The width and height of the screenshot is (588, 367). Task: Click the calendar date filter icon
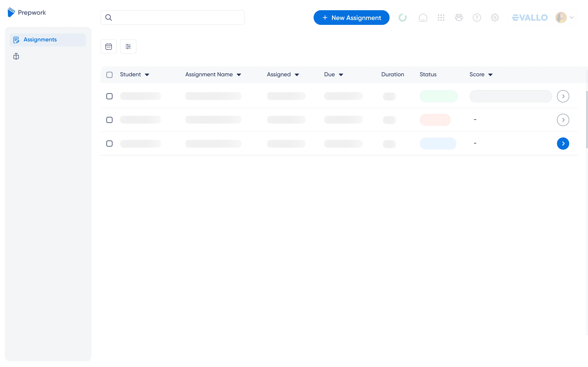point(108,46)
